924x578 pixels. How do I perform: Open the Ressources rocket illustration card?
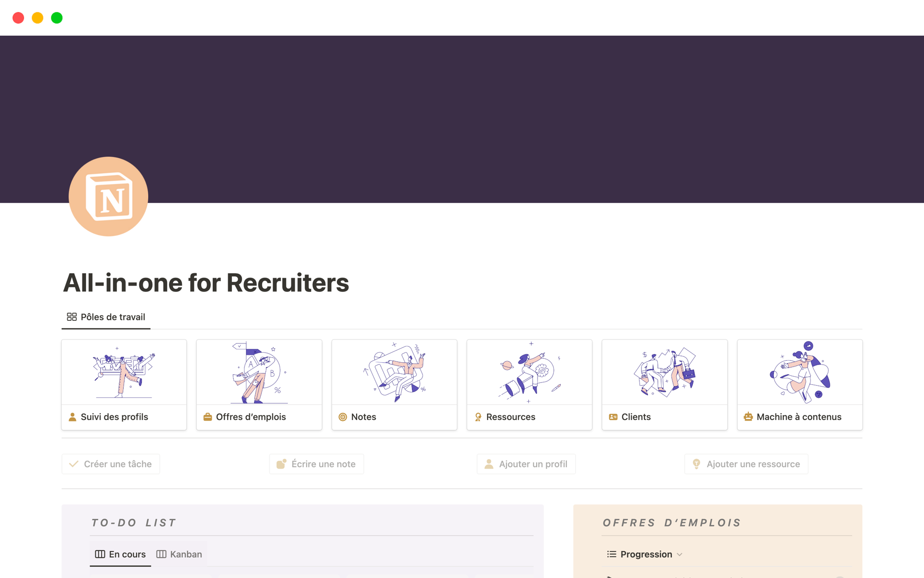[x=529, y=372]
